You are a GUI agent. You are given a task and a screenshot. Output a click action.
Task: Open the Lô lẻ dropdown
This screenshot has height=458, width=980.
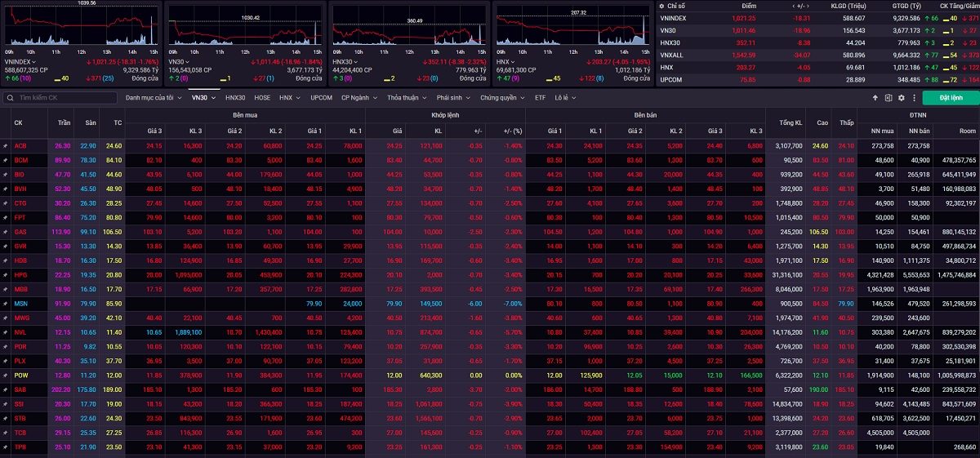click(x=563, y=97)
